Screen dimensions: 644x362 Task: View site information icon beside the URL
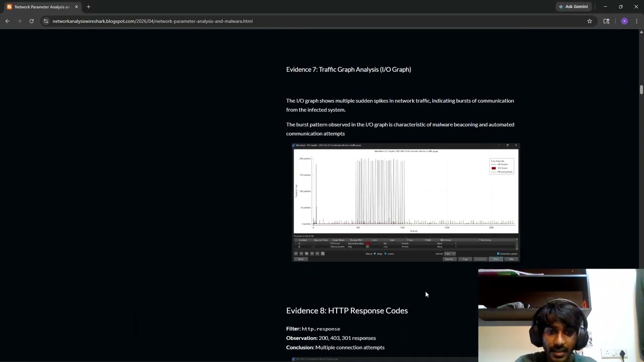click(x=46, y=21)
